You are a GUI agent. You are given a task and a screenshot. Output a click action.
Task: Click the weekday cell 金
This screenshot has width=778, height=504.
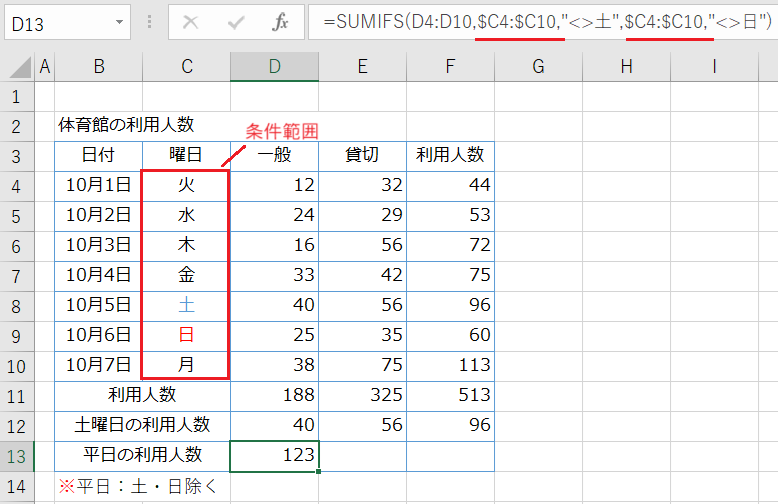coord(187,276)
